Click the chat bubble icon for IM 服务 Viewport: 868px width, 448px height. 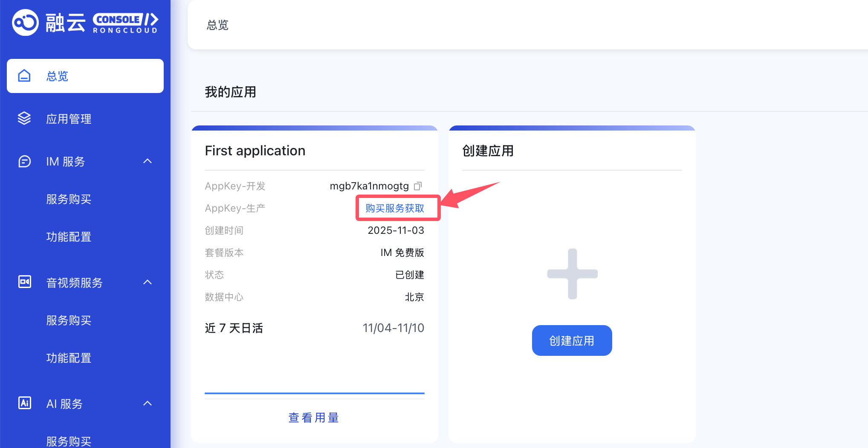24,161
